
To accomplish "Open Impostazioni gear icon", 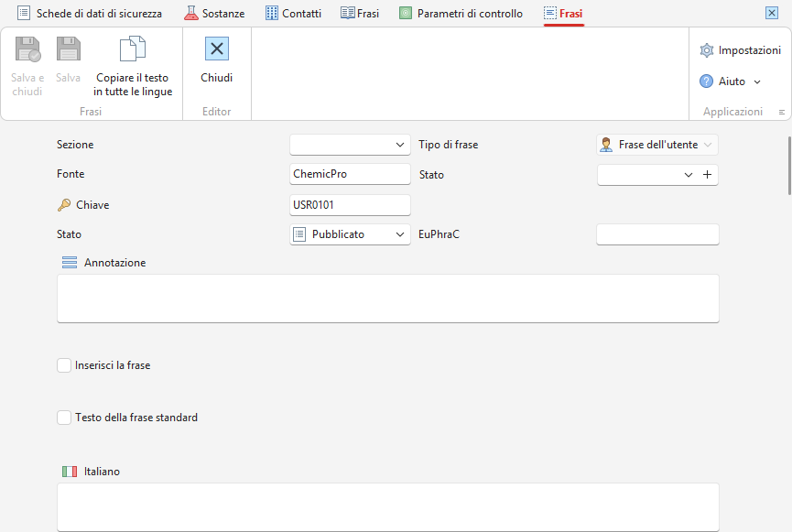I will (707, 50).
